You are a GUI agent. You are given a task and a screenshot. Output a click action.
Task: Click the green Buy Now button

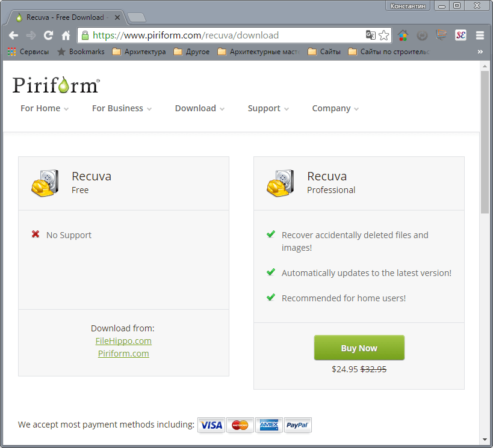click(359, 348)
